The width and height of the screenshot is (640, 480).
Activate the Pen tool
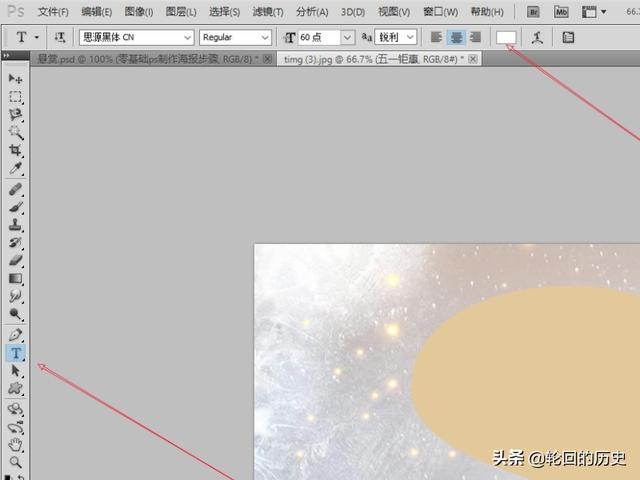[x=16, y=333]
